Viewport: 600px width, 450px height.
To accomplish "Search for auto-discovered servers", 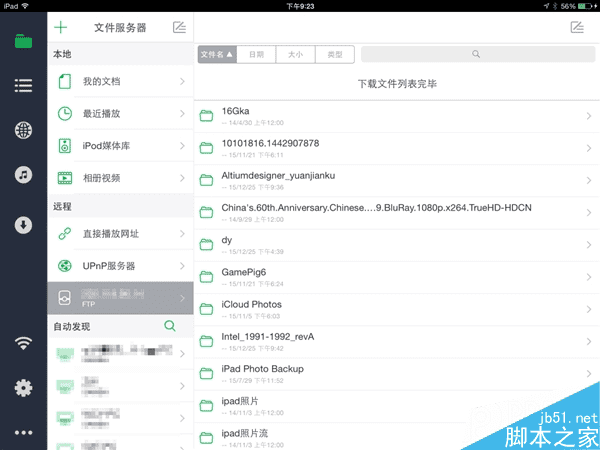I will (170, 326).
